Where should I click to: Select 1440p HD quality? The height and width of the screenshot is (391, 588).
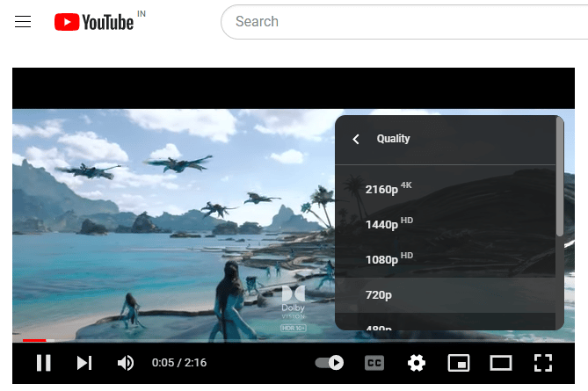(445, 224)
